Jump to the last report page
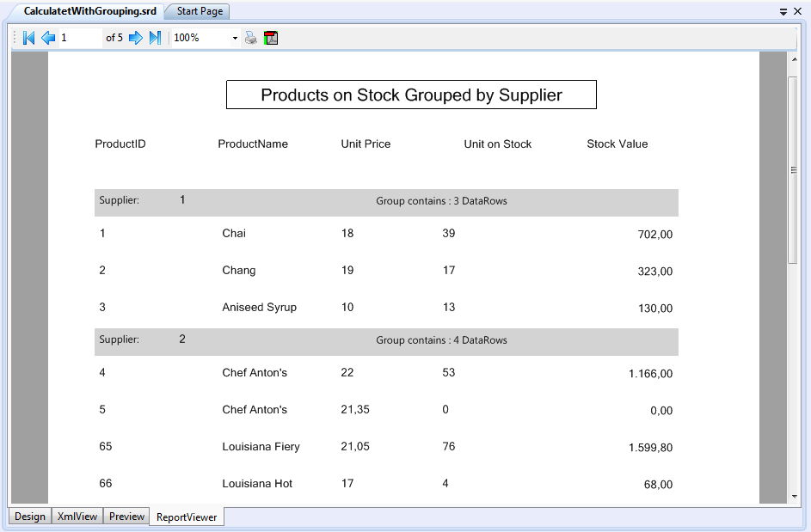Image resolution: width=811 pixels, height=532 pixels. click(155, 38)
